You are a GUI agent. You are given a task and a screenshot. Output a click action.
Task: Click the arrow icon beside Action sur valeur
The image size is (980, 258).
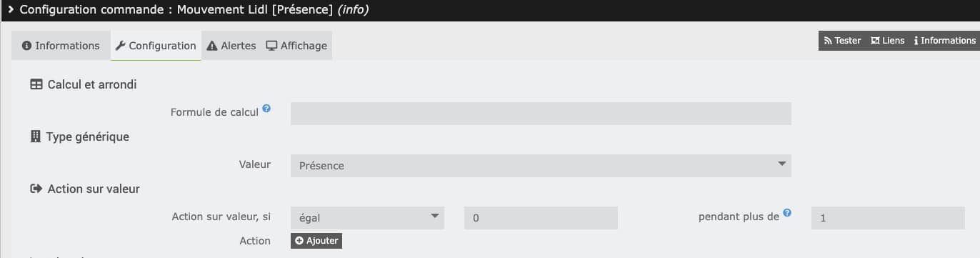[36, 189]
